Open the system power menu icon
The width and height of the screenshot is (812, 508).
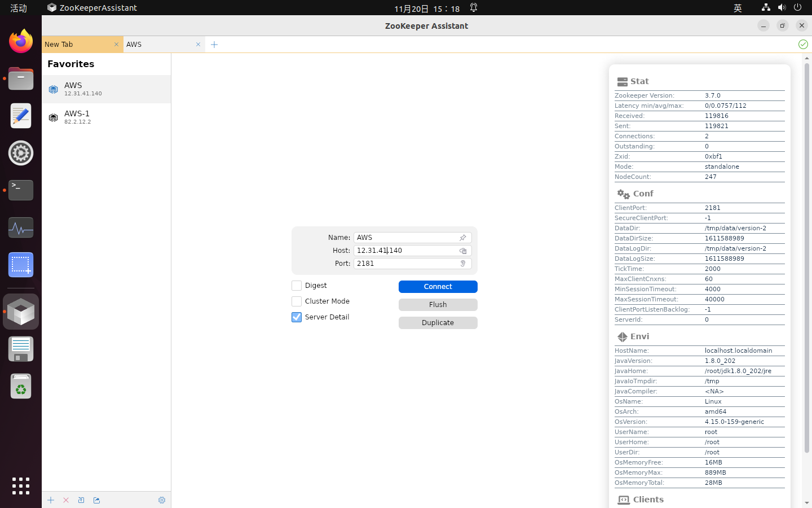point(797,7)
